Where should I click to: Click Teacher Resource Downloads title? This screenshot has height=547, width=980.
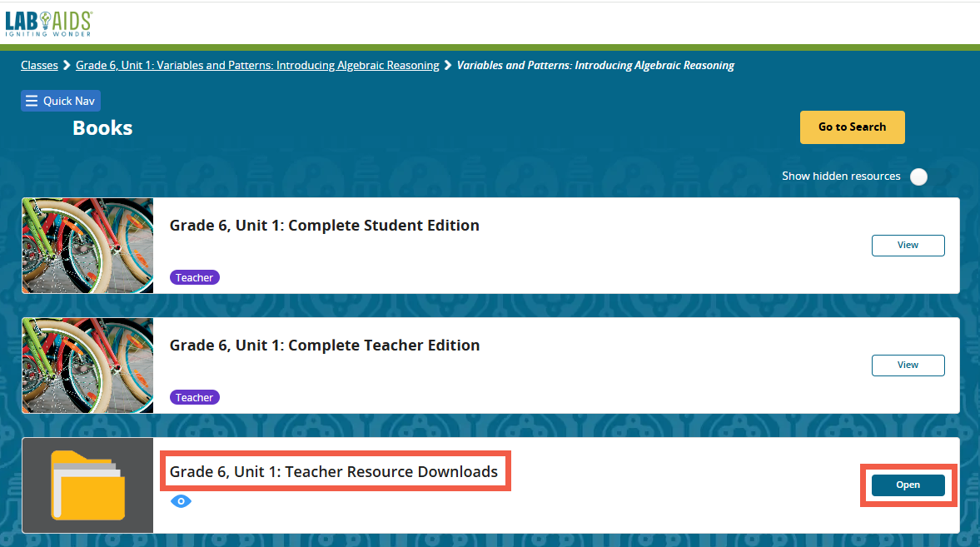(x=334, y=472)
